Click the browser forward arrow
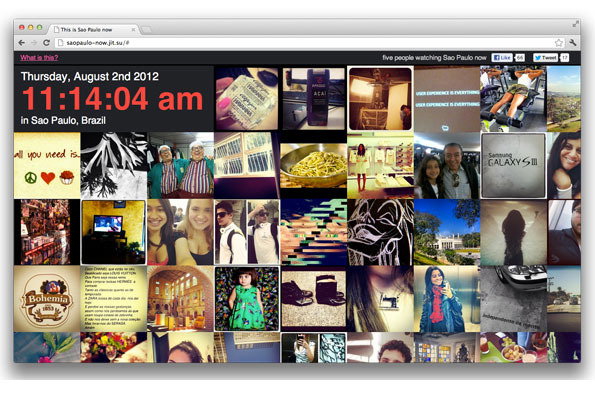Screen dimensions: 595x395 coord(34,43)
